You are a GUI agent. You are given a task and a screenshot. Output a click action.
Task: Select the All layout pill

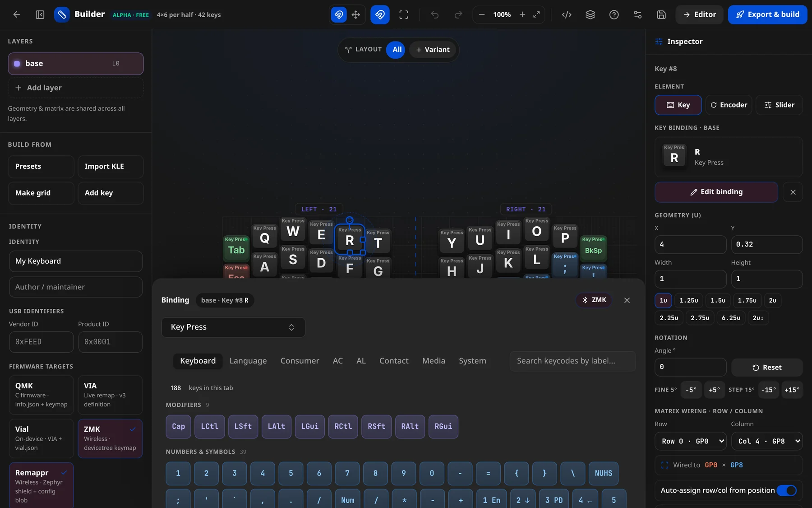click(x=397, y=50)
